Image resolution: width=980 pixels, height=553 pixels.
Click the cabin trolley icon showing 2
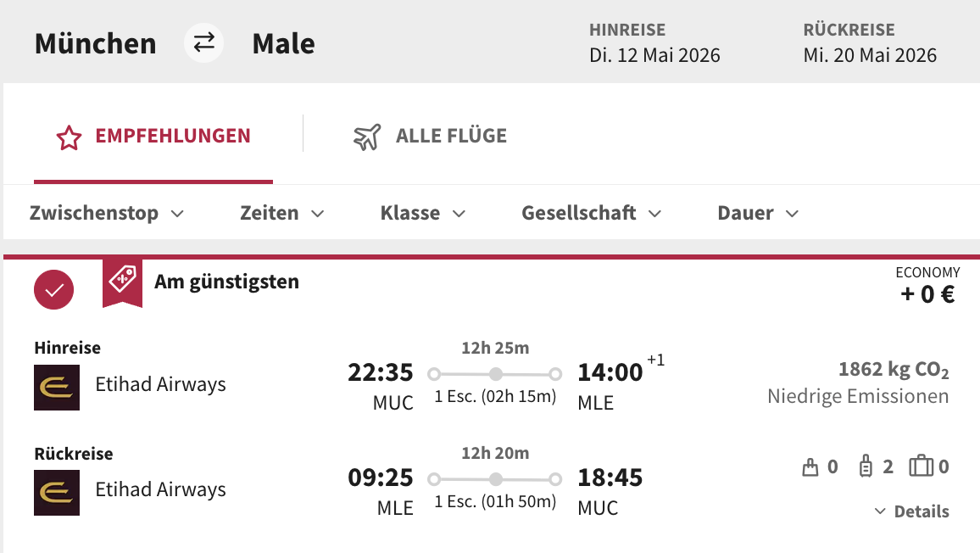pyautogui.click(x=867, y=466)
